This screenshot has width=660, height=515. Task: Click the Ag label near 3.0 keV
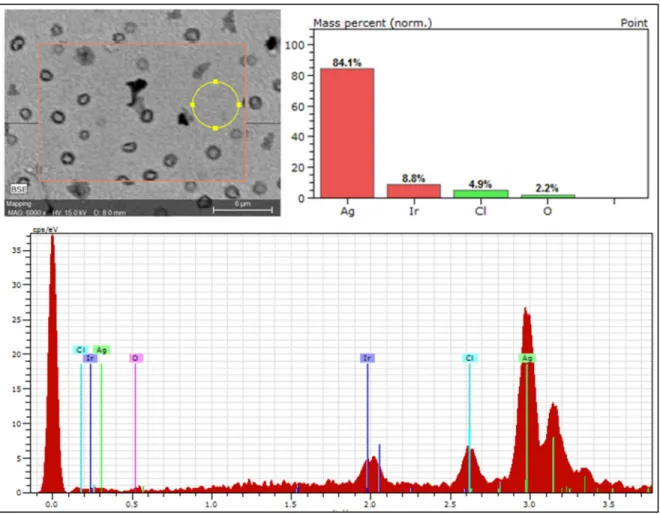(527, 358)
